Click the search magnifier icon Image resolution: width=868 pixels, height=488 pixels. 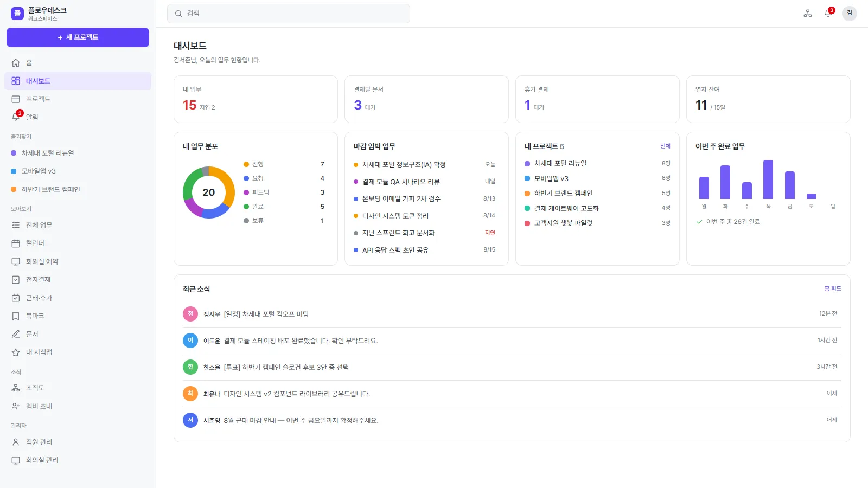coord(178,14)
